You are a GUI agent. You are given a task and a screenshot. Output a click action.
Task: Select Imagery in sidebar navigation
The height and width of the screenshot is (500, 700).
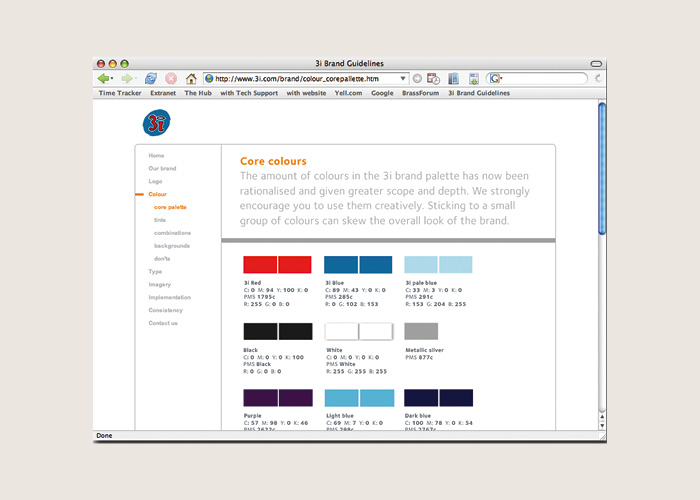[159, 284]
